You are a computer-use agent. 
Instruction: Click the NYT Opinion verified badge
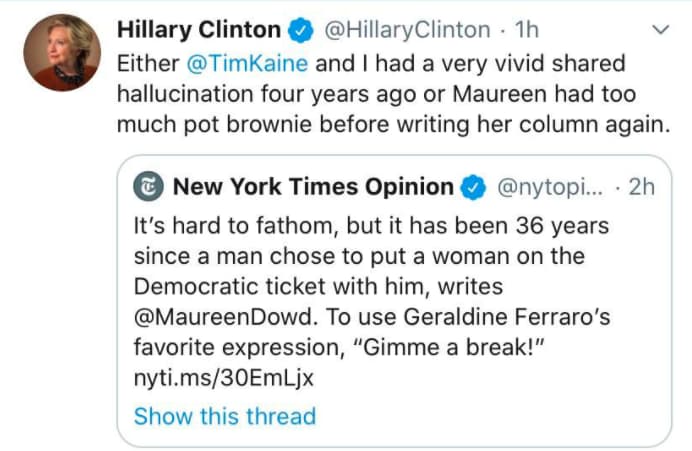pos(472,187)
